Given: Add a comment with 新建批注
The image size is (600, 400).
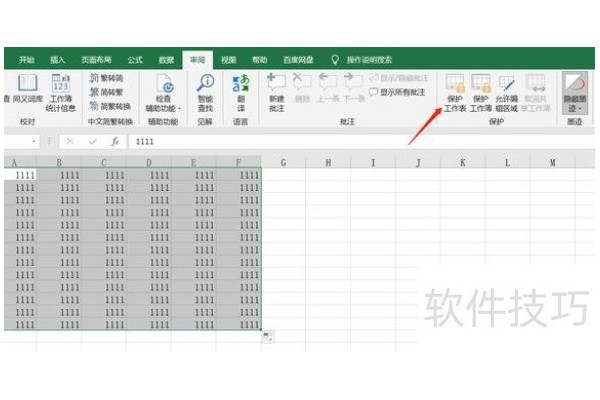Looking at the screenshot, I should tap(276, 92).
